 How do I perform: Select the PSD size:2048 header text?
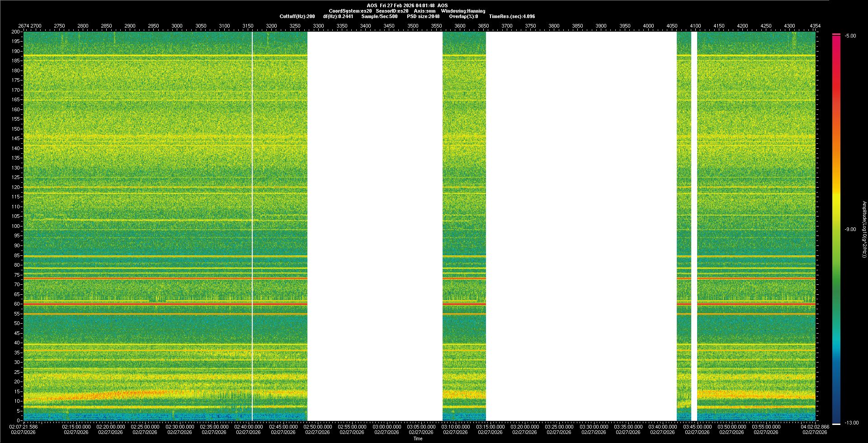point(423,16)
